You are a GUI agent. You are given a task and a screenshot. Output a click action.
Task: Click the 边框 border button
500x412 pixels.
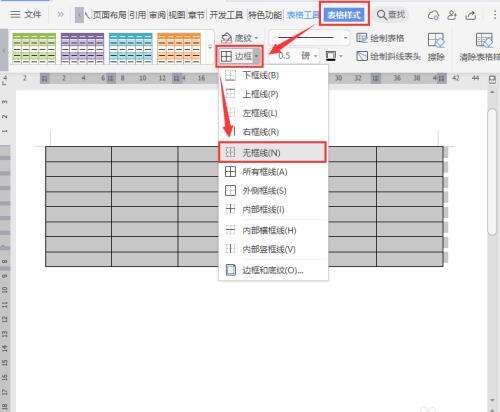pyautogui.click(x=236, y=56)
